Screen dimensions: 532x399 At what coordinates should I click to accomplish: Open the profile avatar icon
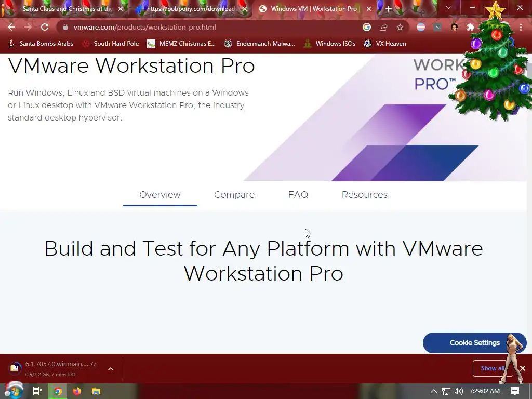pos(454,27)
